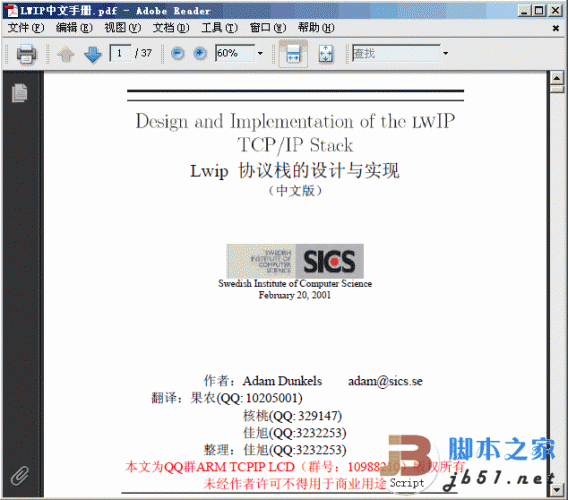The height and width of the screenshot is (500, 568).
Task: Click the author name Adam Dunkels
Action: [x=282, y=381]
